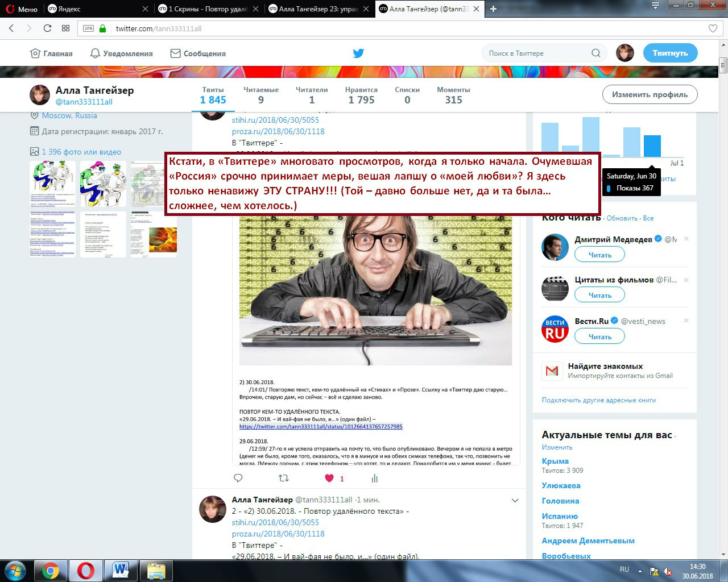Reload the page with refresh icon
Screen dimensions: 728x582
click(x=47, y=28)
